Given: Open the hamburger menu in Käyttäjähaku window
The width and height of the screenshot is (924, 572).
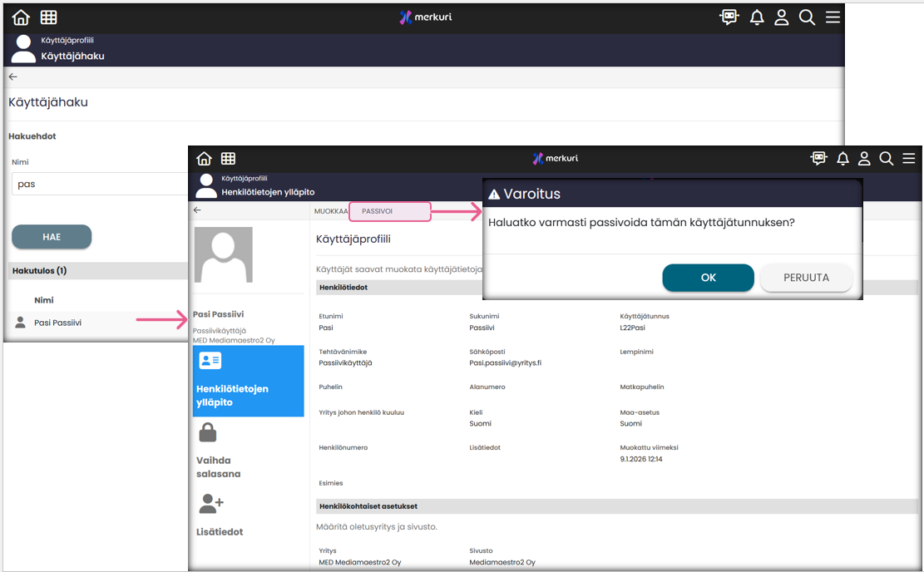Looking at the screenshot, I should (832, 17).
